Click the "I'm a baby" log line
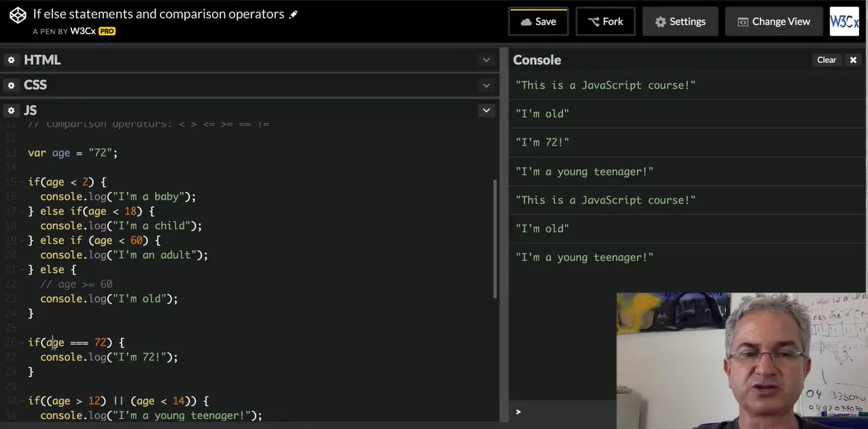Screen dimensions: 868x429 (118, 197)
